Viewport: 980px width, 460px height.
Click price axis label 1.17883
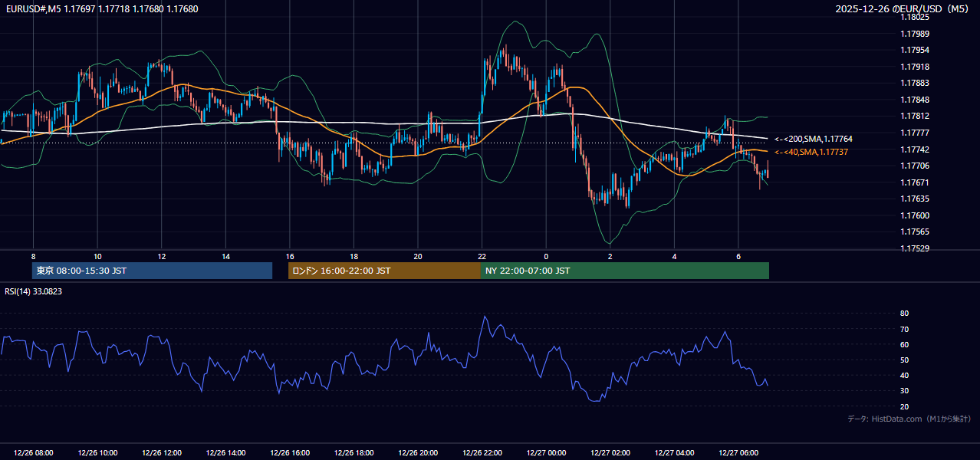pyautogui.click(x=914, y=83)
